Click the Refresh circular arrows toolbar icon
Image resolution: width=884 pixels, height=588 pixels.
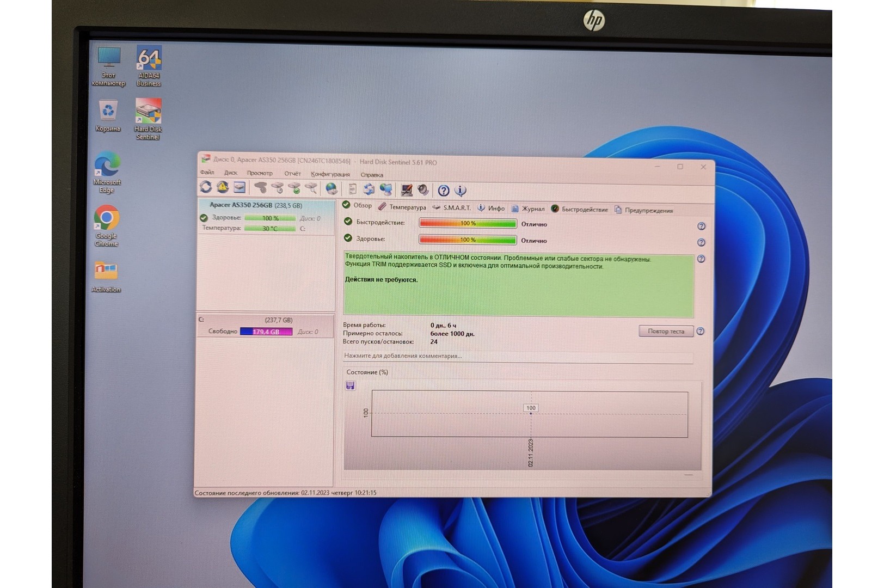pos(206,187)
